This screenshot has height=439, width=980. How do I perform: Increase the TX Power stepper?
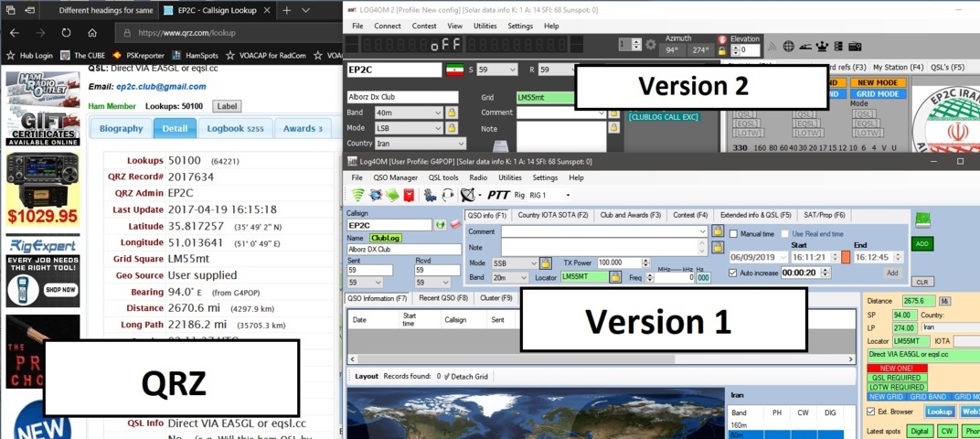(645, 260)
